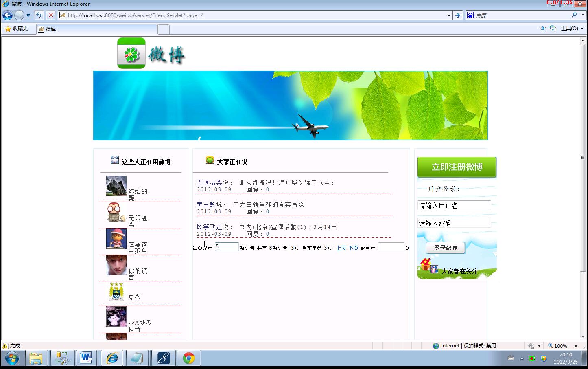Click the leaf and airplane banner image
The width and height of the screenshot is (588, 369).
pyautogui.click(x=290, y=105)
